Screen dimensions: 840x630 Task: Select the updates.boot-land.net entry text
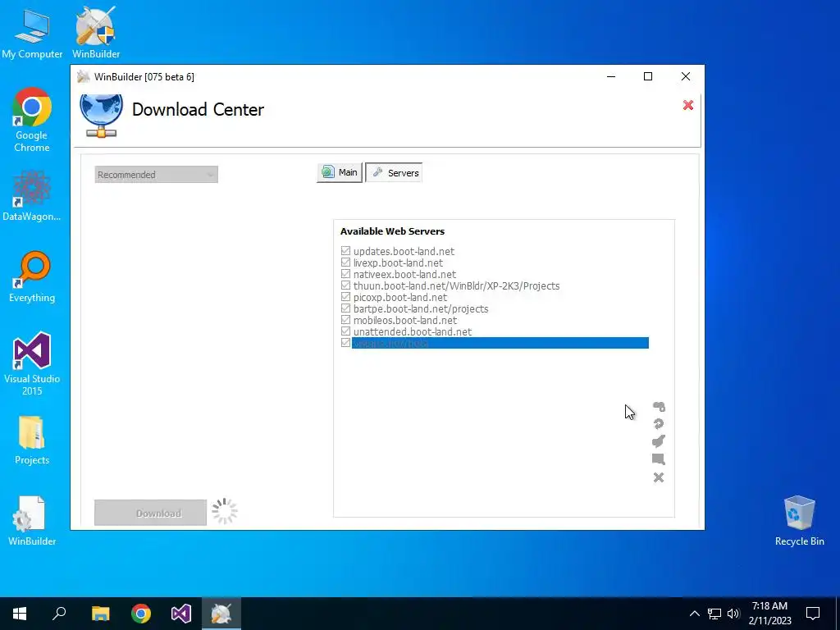[404, 251]
